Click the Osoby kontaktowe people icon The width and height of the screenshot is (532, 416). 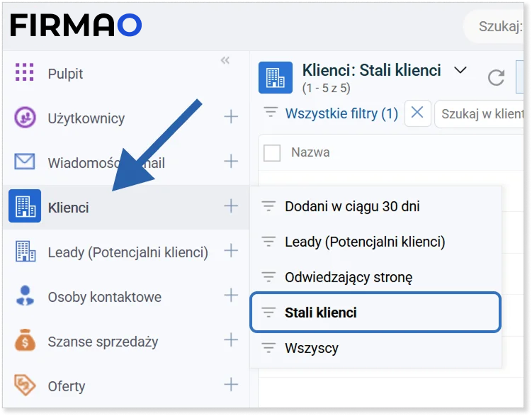click(25, 296)
